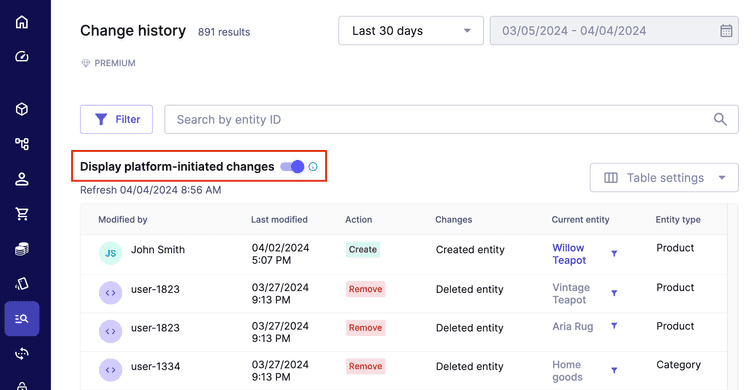Open the Last 30 days dropdown
Viewport: 754px width, 390px height.
pos(411,31)
